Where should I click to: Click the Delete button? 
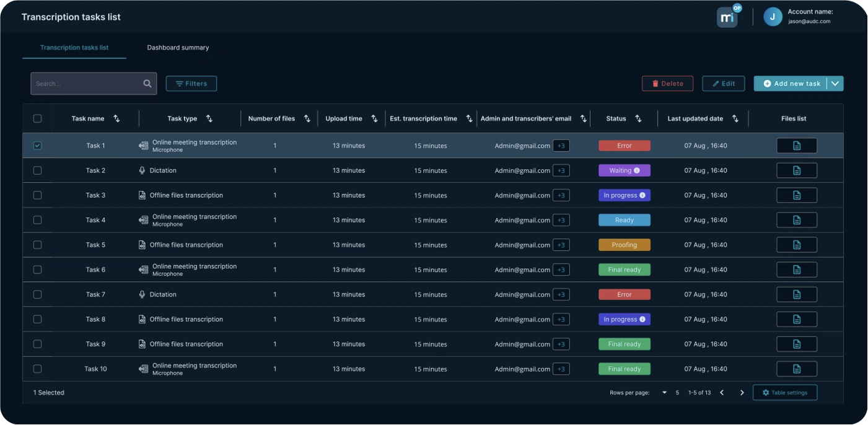pyautogui.click(x=667, y=84)
